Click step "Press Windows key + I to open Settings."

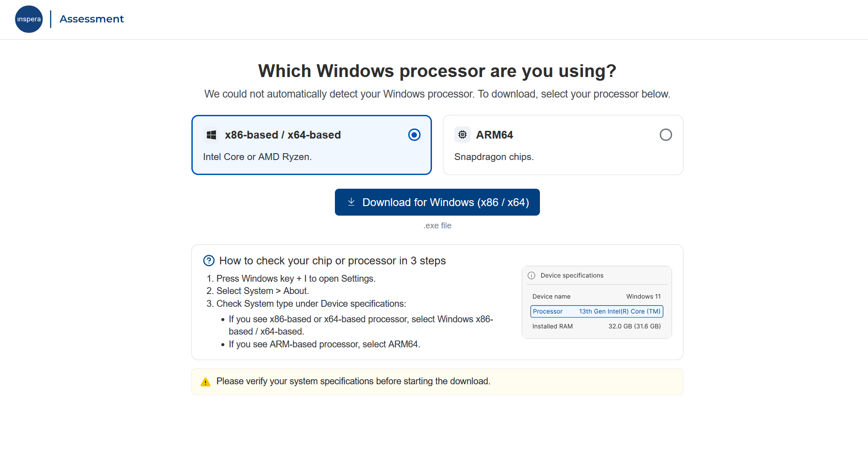point(296,279)
